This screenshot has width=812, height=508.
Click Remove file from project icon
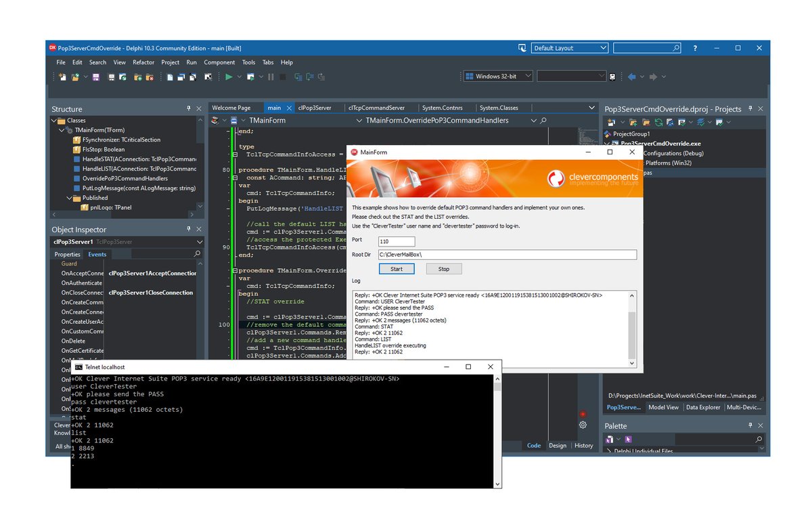coord(150,77)
